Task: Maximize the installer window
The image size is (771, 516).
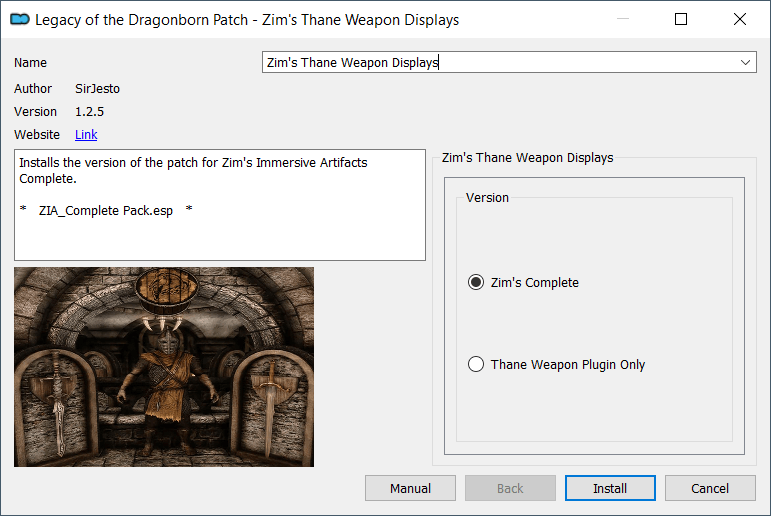Action: point(681,19)
